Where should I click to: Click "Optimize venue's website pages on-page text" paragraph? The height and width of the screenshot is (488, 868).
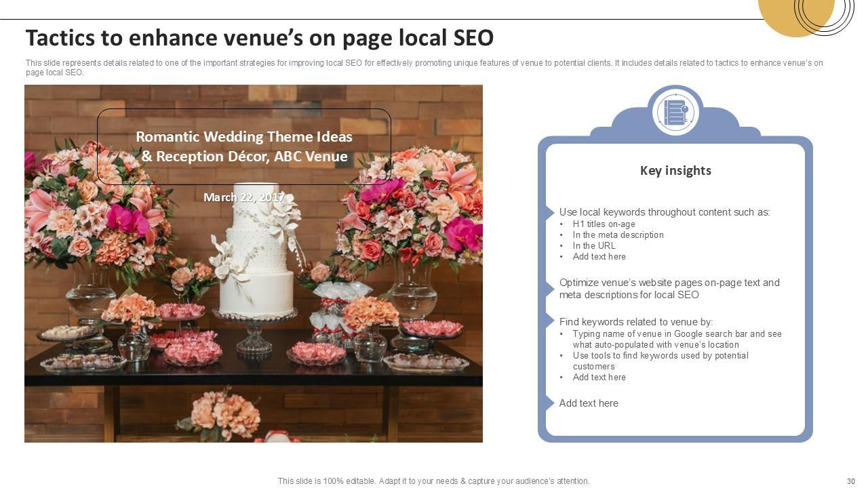(x=669, y=289)
